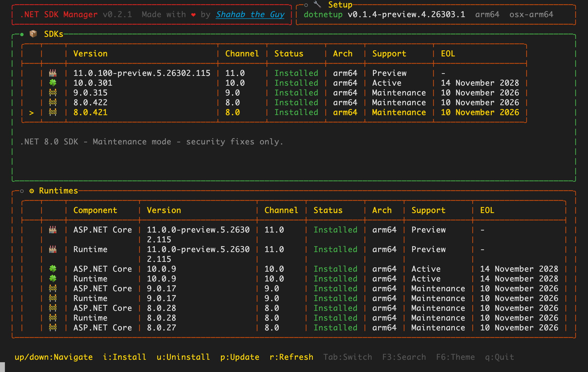Click the Runtimes Component column header

point(95,210)
